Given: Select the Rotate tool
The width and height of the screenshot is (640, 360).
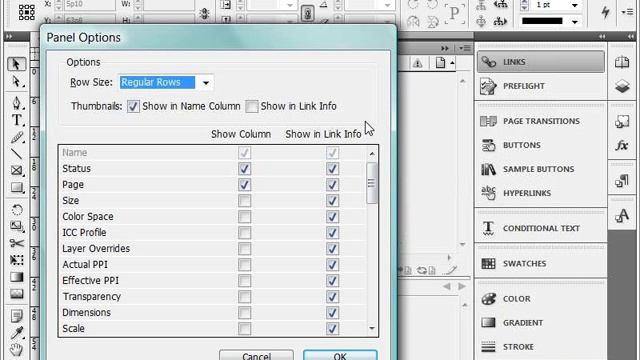Looking at the screenshot, I should click(16, 210).
